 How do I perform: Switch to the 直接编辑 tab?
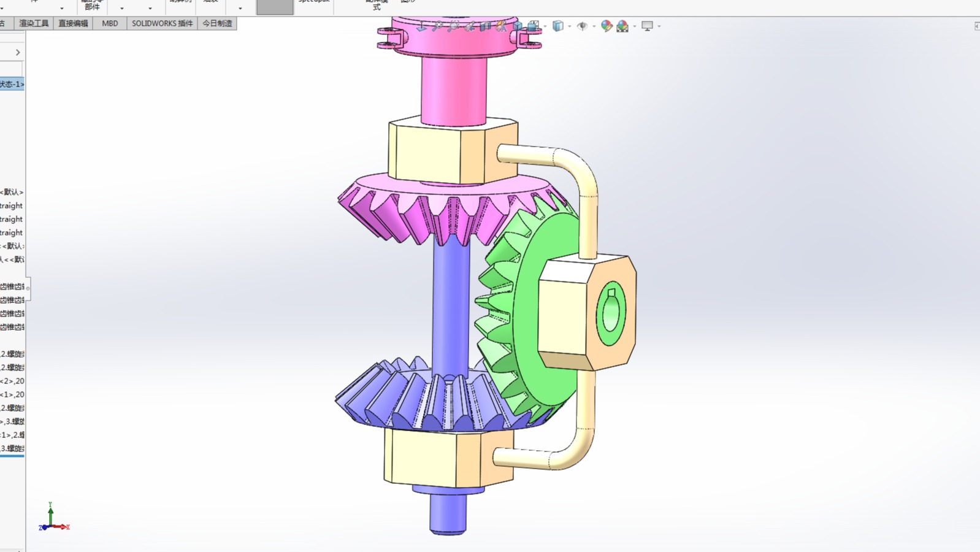tap(73, 23)
